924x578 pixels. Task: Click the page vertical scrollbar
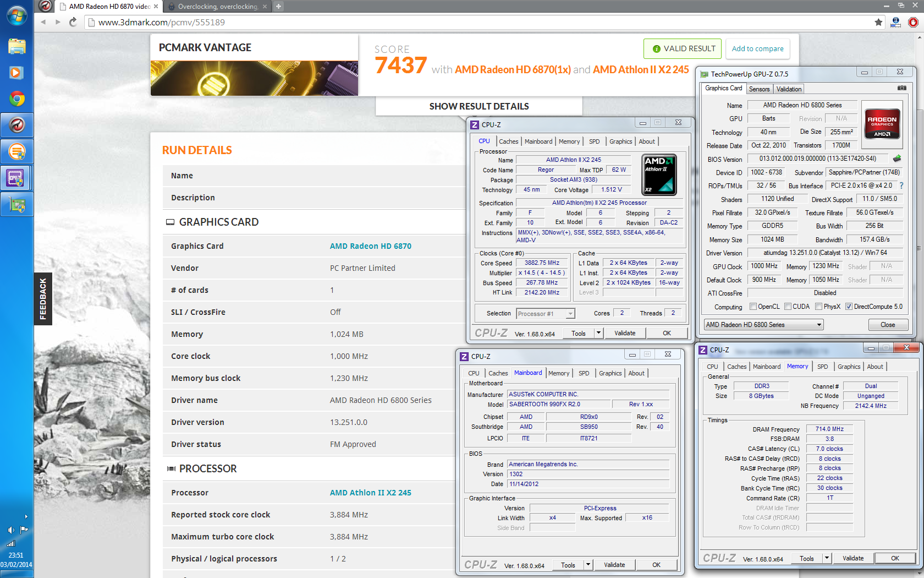click(920, 248)
